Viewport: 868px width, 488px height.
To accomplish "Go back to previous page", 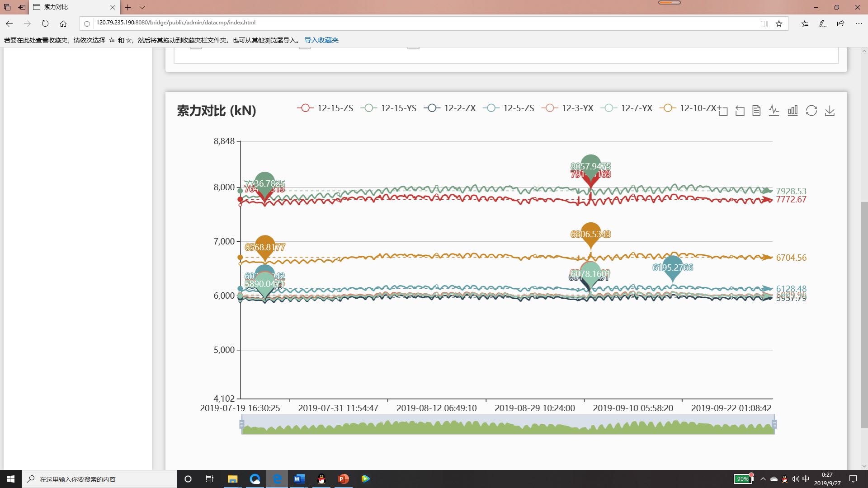I will (x=9, y=23).
